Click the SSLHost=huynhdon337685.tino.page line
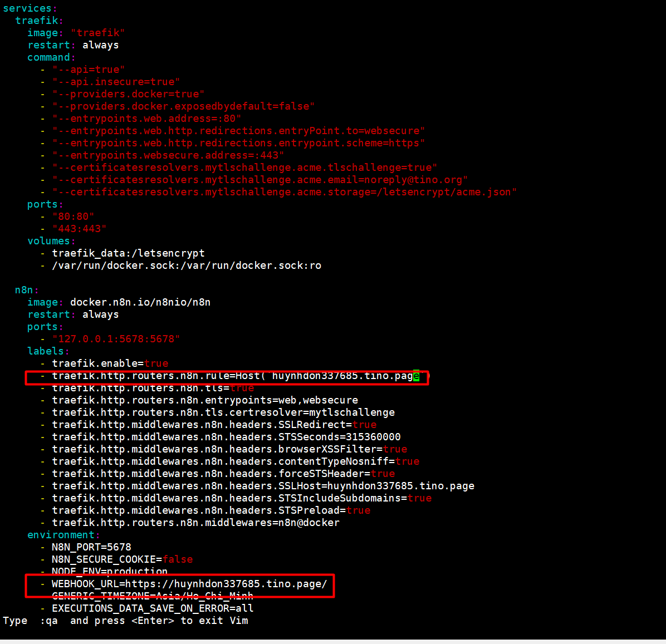The image size is (666, 644). point(263,486)
